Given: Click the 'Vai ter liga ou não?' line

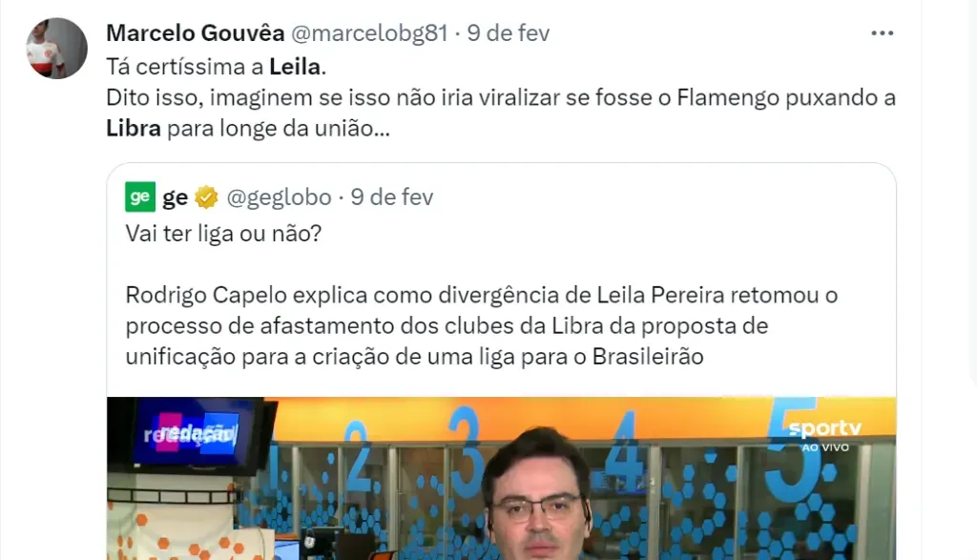Looking at the screenshot, I should pyautogui.click(x=223, y=234).
